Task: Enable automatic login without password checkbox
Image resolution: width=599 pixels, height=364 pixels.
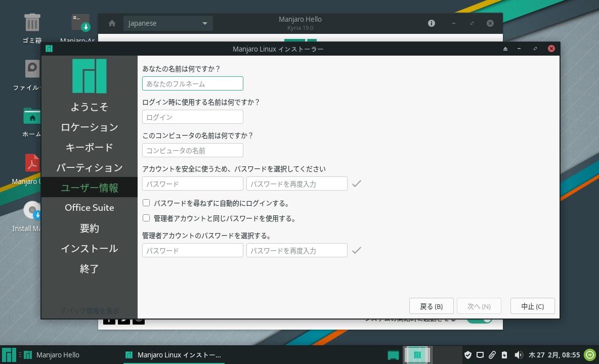Action: pyautogui.click(x=146, y=203)
